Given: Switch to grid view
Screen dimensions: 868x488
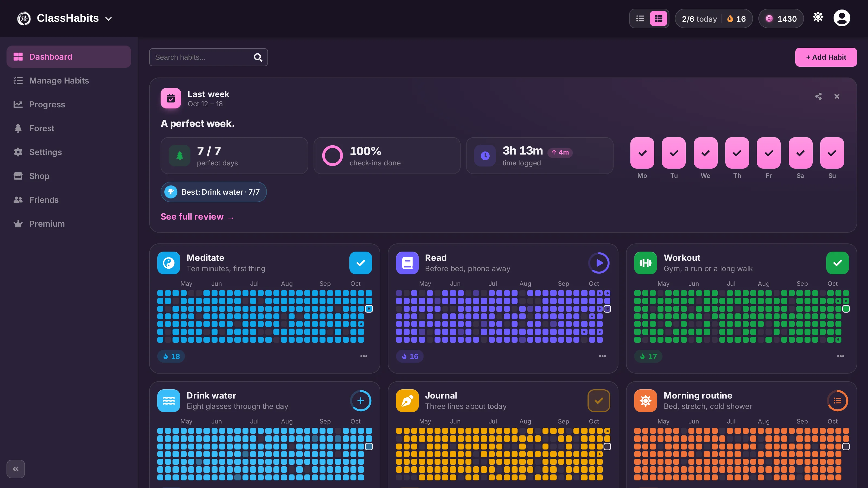Looking at the screenshot, I should [658, 18].
